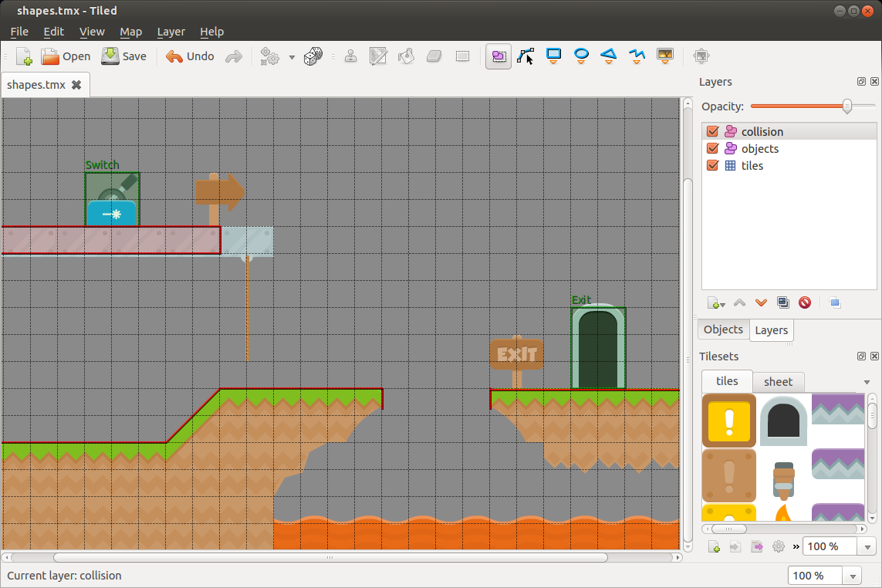Raise the current layer up

click(739, 302)
